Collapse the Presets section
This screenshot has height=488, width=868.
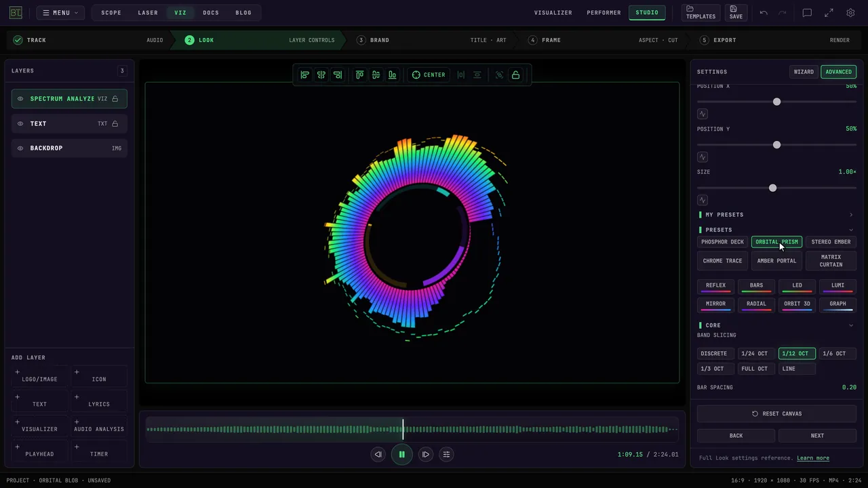[776, 230]
